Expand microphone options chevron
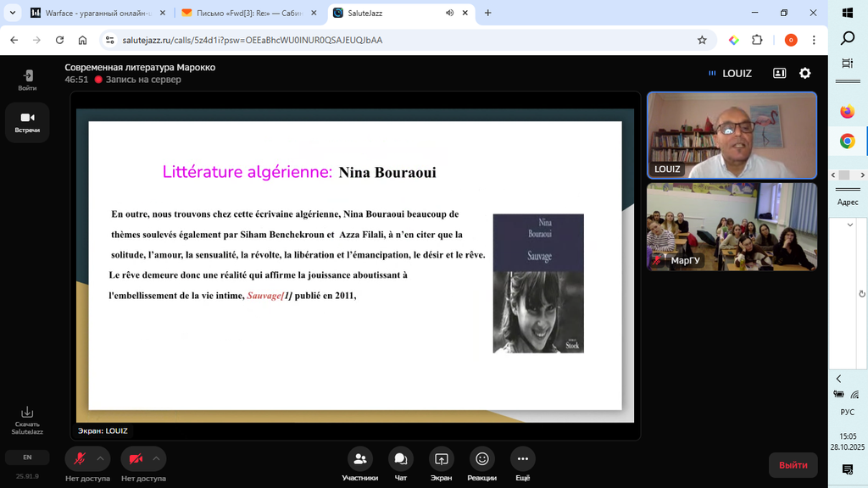The image size is (868, 488). (100, 458)
